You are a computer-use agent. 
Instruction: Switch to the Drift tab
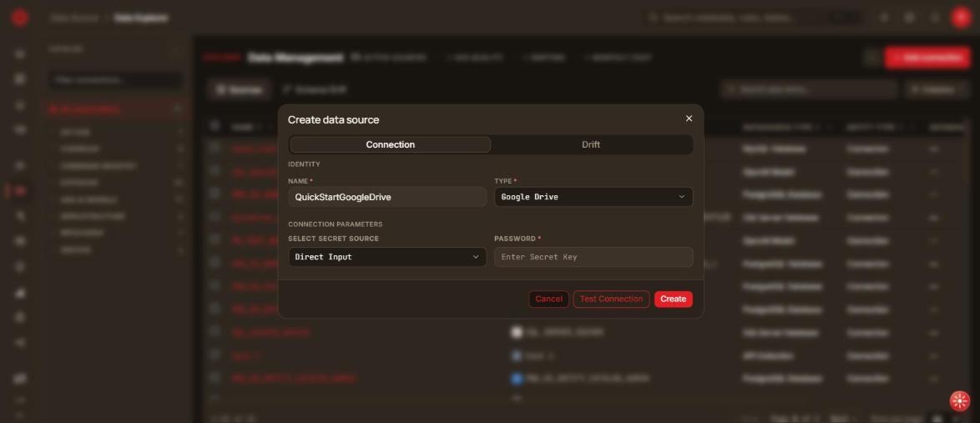[591, 145]
